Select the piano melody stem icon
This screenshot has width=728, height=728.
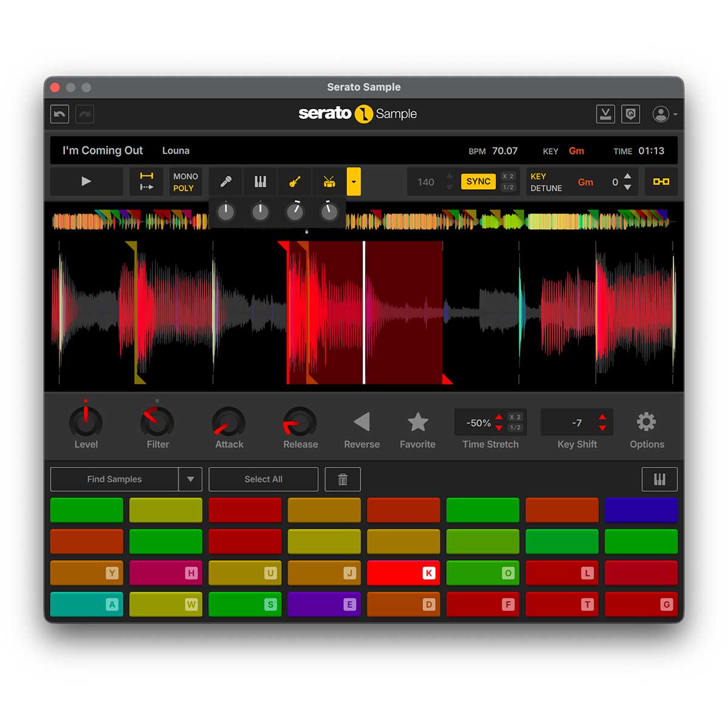pos(260,181)
